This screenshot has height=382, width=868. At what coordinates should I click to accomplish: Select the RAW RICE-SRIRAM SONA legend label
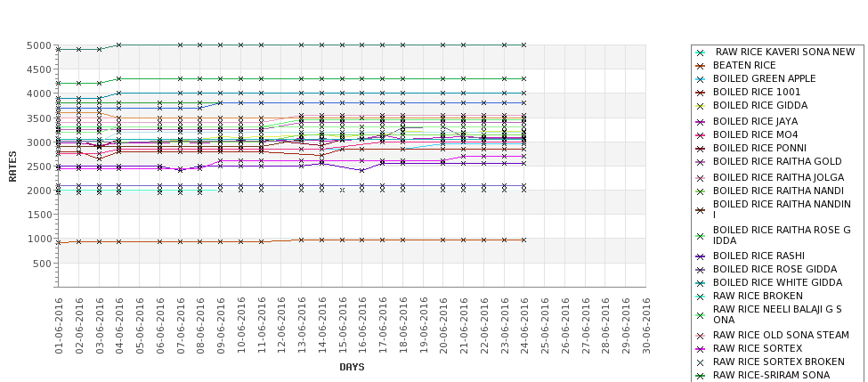pyautogui.click(x=771, y=375)
